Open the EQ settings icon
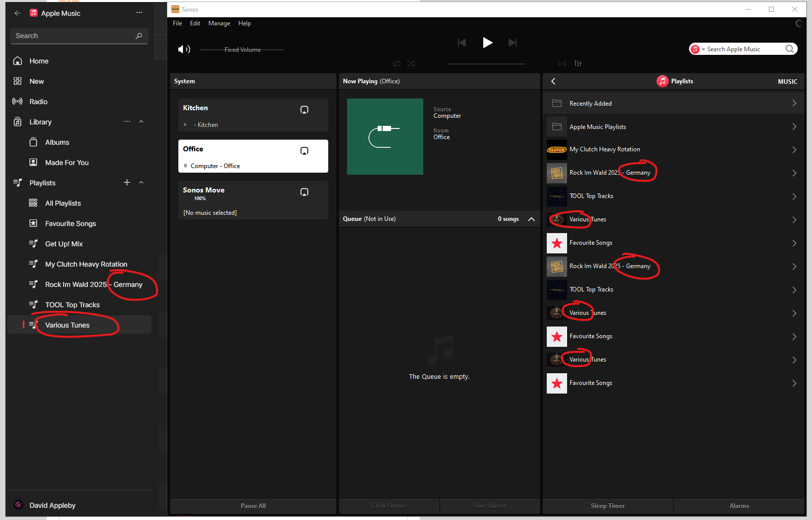Screen dimensions: 812x520 (x=578, y=63)
